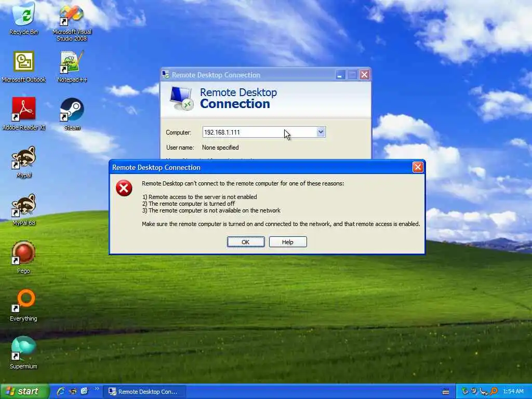Viewport: 532px width, 399px height.
Task: Click the 'None specified' user name text
Action: [x=220, y=148]
